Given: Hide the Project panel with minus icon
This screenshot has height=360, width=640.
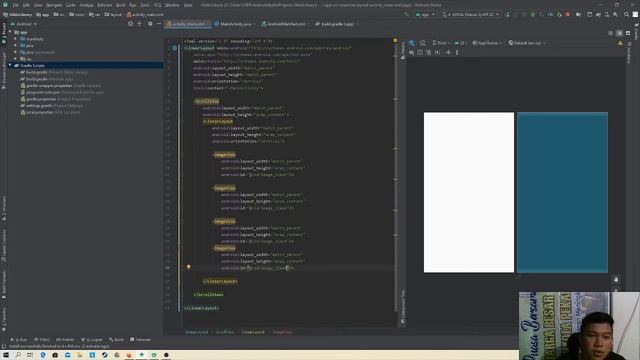Looking at the screenshot, I should [x=159, y=24].
